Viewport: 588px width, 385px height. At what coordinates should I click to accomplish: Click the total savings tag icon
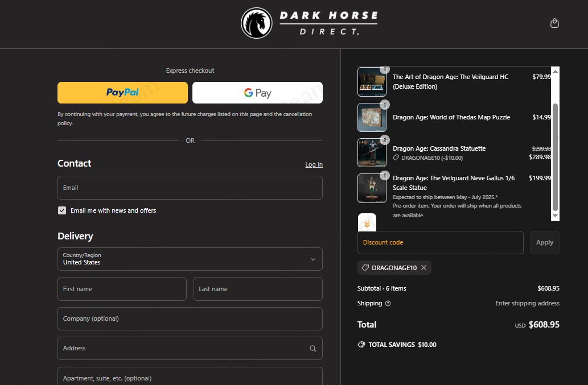point(361,345)
